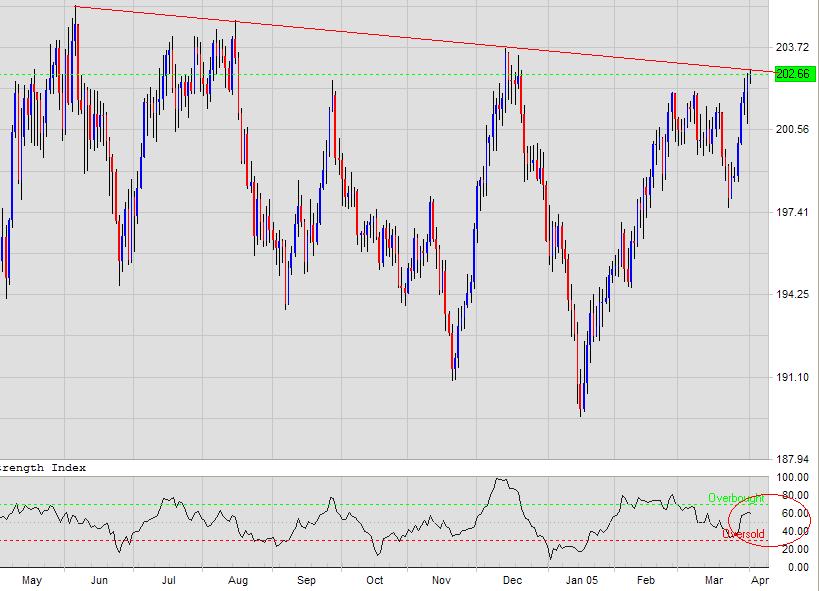Select the 203.72 price axis label
819x591 pixels.
792,47
